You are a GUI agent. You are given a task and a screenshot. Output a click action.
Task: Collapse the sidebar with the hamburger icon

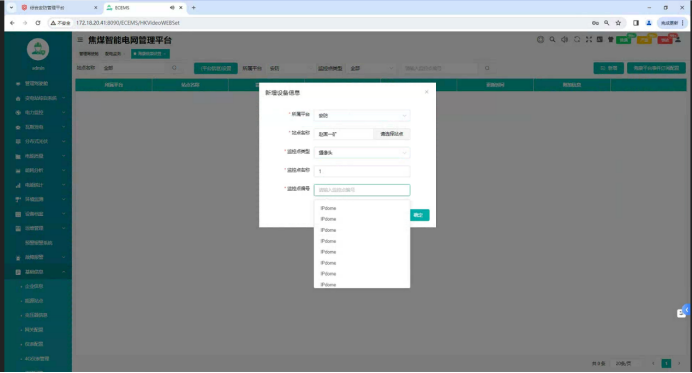[x=80, y=40]
